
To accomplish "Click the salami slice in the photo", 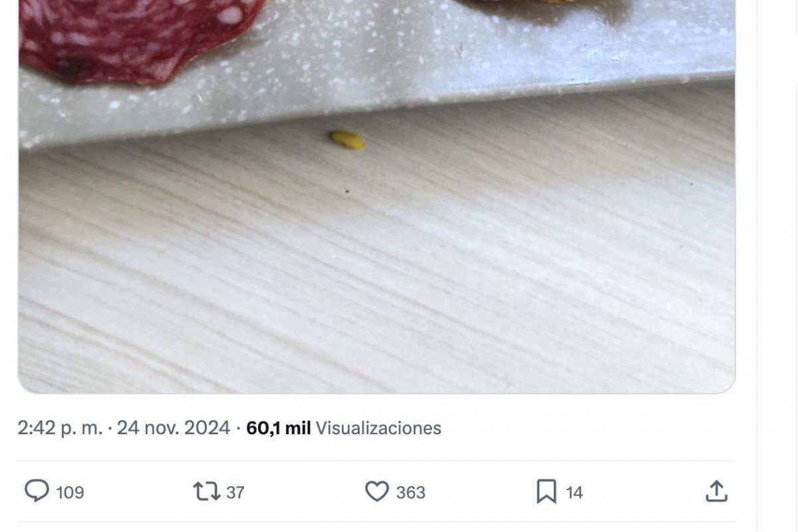I will pos(133,40).
